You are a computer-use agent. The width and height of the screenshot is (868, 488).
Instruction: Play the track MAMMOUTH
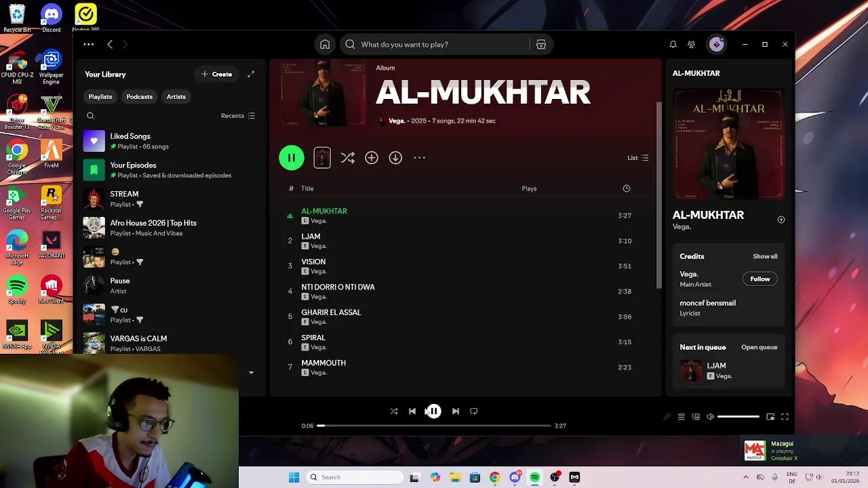point(465,367)
